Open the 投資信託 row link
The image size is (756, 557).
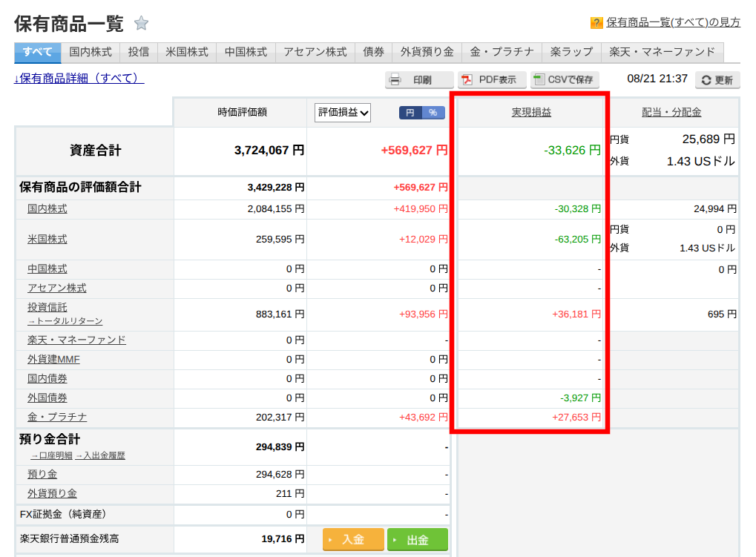click(x=47, y=307)
